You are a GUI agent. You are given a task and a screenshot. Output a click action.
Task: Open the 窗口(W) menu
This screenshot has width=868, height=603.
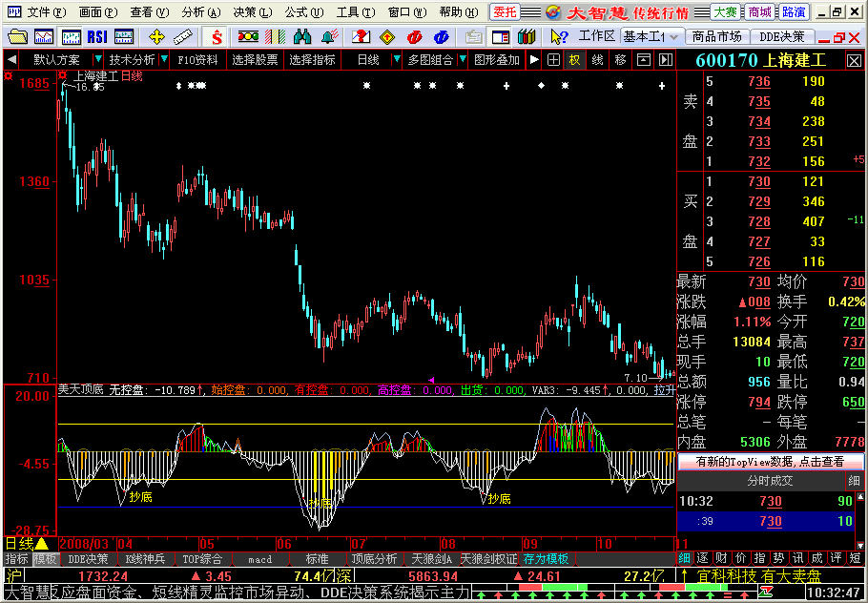pos(407,11)
